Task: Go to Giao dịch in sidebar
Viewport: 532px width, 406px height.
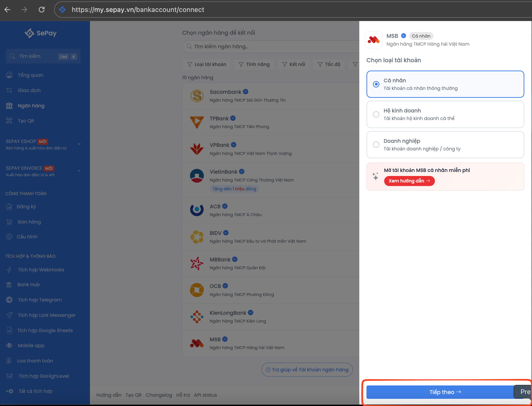Action: pos(29,90)
